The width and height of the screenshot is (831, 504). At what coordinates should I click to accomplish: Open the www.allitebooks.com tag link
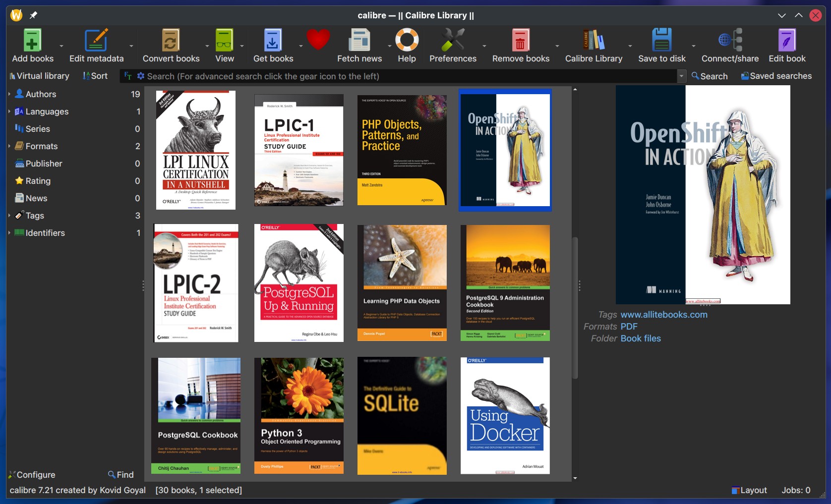tap(664, 315)
